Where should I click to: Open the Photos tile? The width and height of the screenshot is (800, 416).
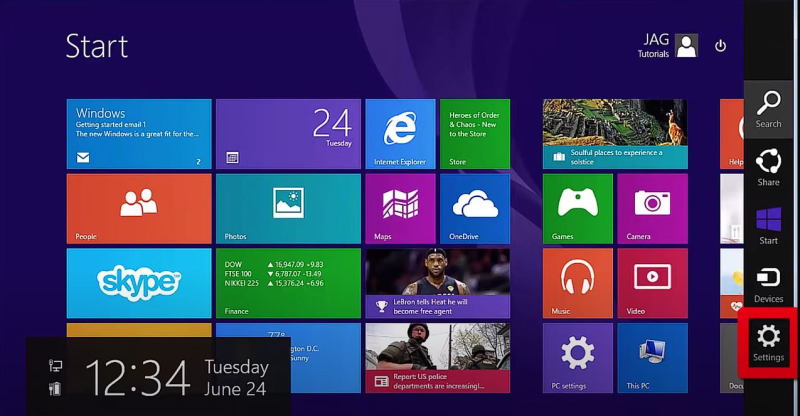(288, 209)
